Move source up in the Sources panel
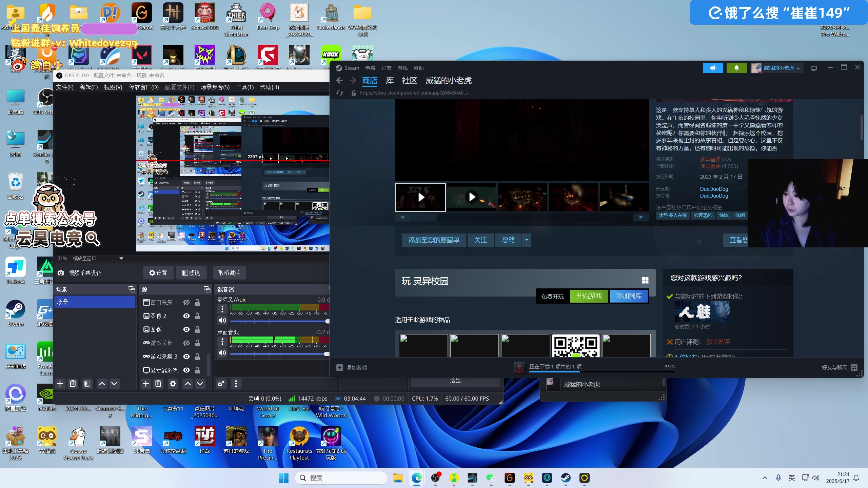The width and height of the screenshot is (868, 488). (x=188, y=384)
